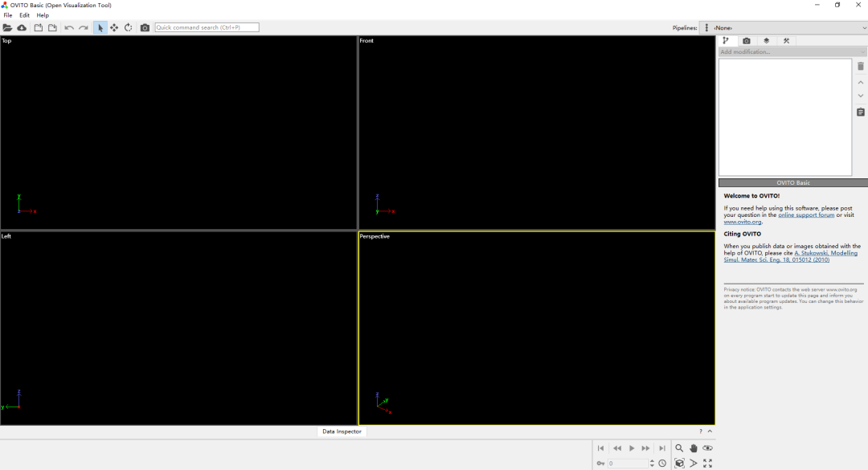Click the Maximize Active Viewport icon
Image resolution: width=868 pixels, height=470 pixels.
pyautogui.click(x=707, y=464)
